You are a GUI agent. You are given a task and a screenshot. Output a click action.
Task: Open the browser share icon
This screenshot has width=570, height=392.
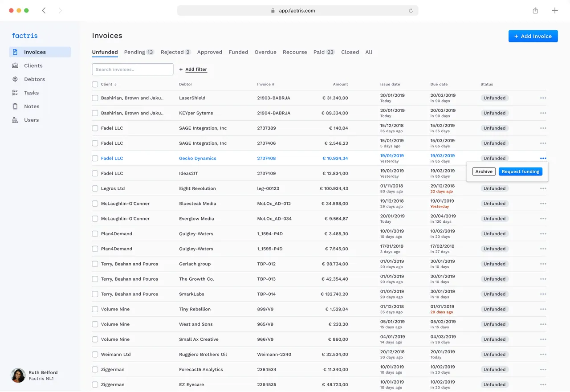point(535,11)
